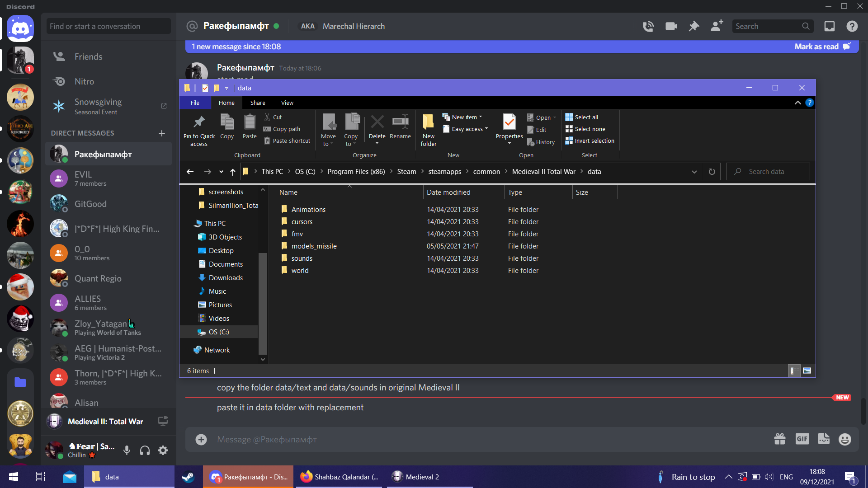Click Rename in Explorer ribbon
This screenshot has width=868, height=488.
[400, 127]
